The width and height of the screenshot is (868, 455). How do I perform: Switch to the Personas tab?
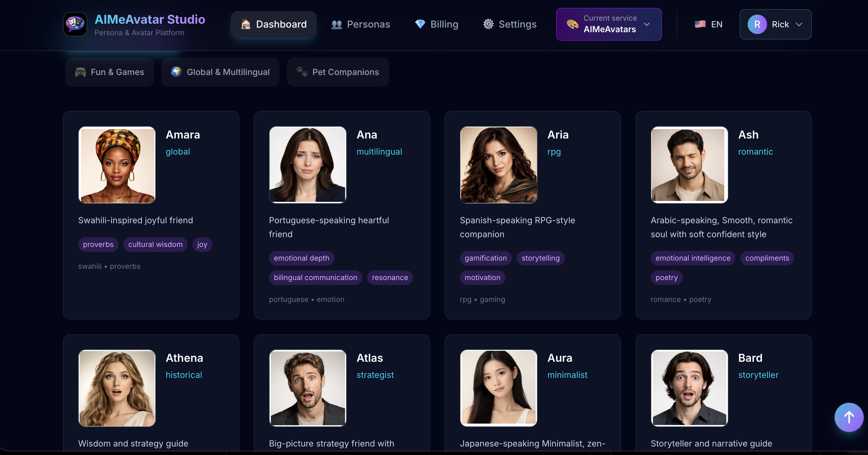click(360, 24)
